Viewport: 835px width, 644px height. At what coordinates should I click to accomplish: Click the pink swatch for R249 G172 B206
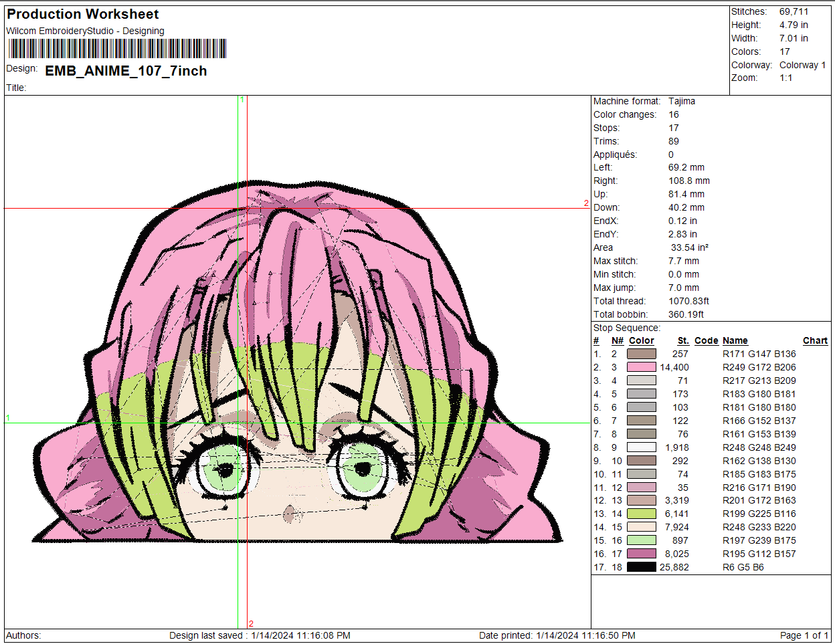641,367
